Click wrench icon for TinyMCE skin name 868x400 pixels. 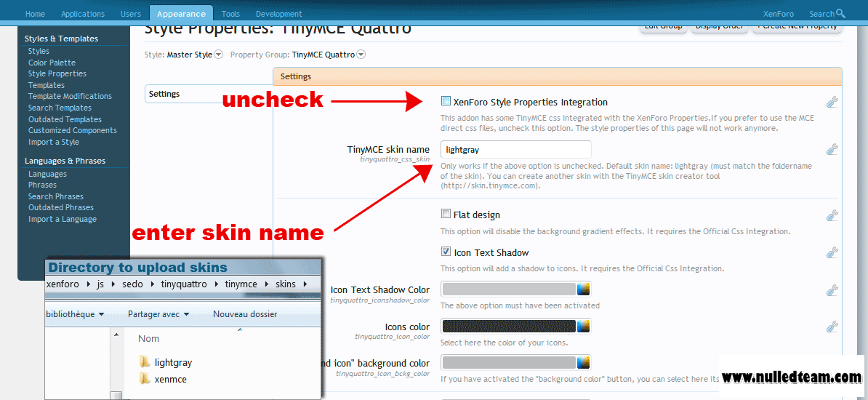point(832,149)
